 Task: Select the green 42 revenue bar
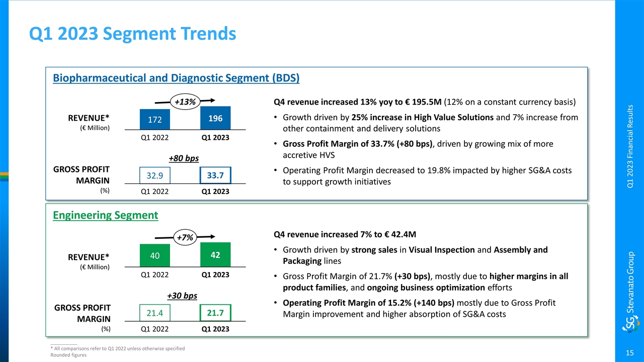click(215, 254)
